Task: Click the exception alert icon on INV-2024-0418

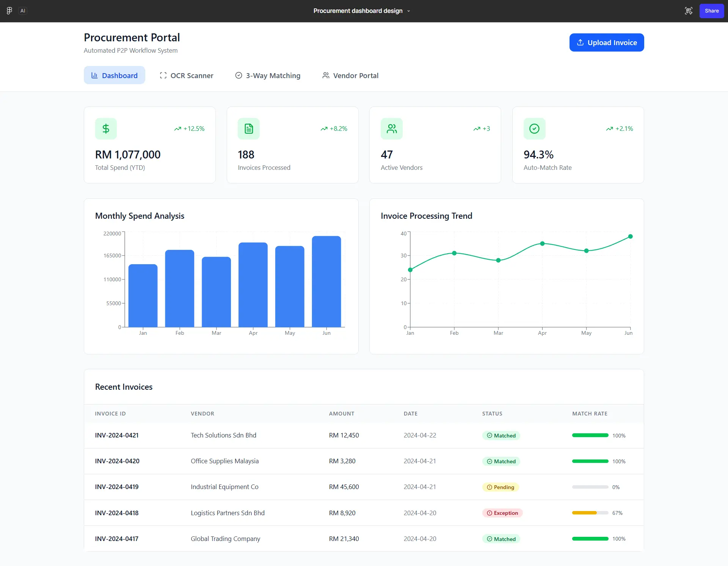Action: [x=489, y=513]
